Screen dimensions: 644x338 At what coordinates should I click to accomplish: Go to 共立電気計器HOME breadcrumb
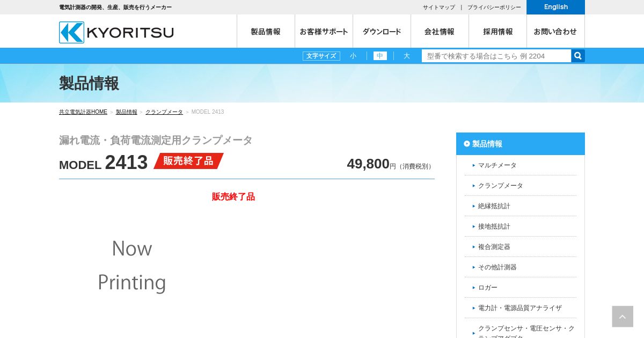(x=83, y=112)
